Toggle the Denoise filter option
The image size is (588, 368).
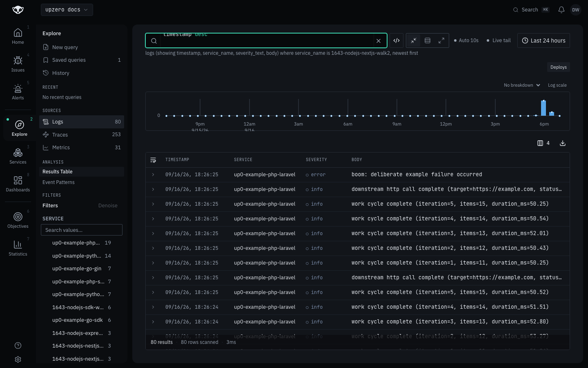[108, 206]
